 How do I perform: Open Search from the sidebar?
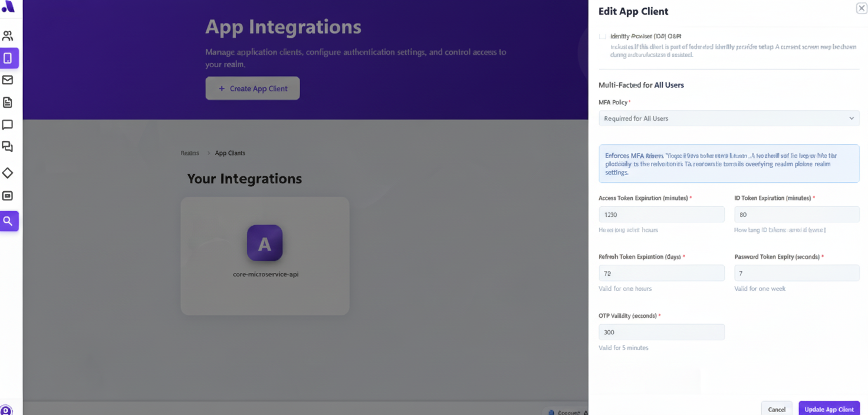coord(8,220)
